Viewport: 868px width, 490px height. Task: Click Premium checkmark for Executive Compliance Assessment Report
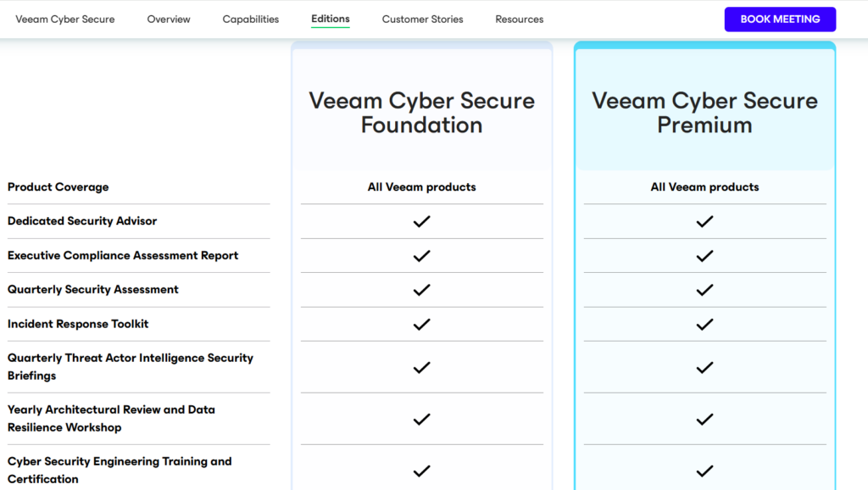704,256
